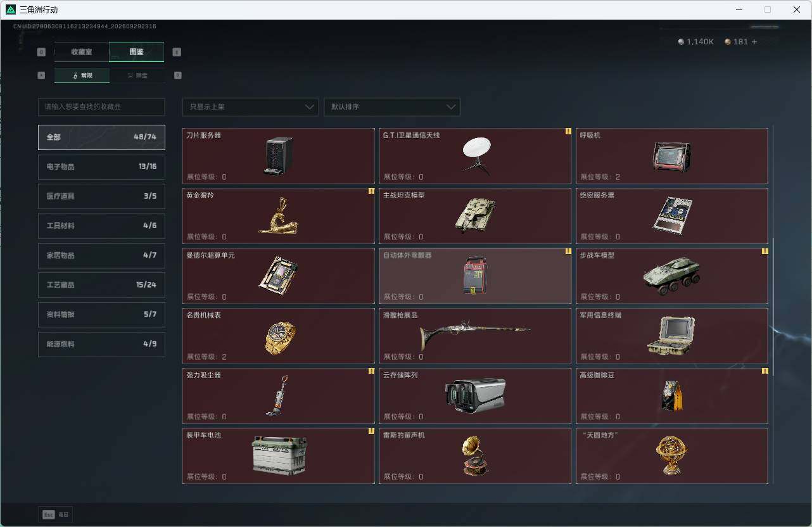Click the 装甲车电池 vehicle battery icon
Viewport: 812px width, 527px height.
point(279,455)
